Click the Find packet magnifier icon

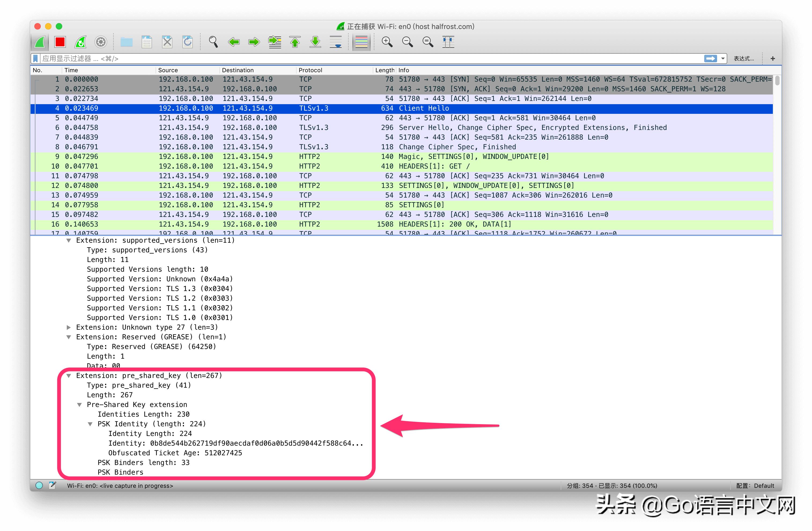coord(213,42)
